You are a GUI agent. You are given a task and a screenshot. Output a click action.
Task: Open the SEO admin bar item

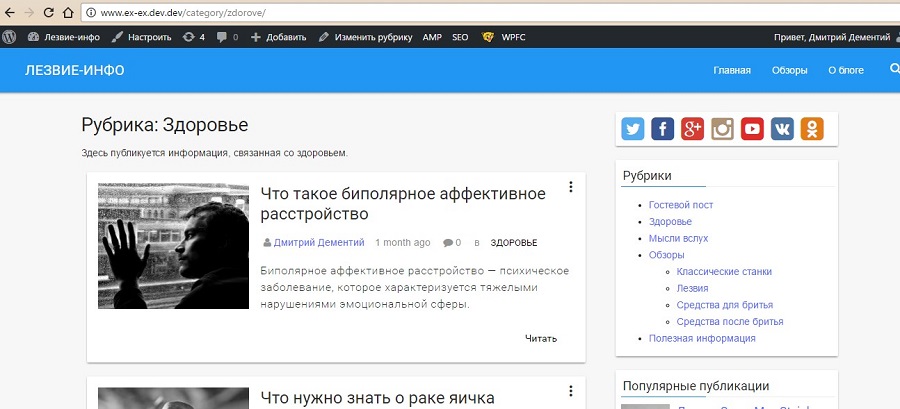click(x=460, y=37)
